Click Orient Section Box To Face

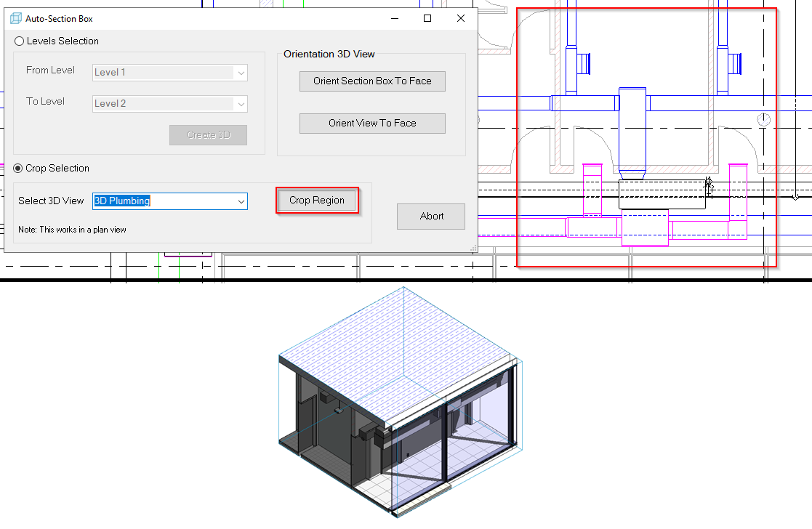[372, 81]
